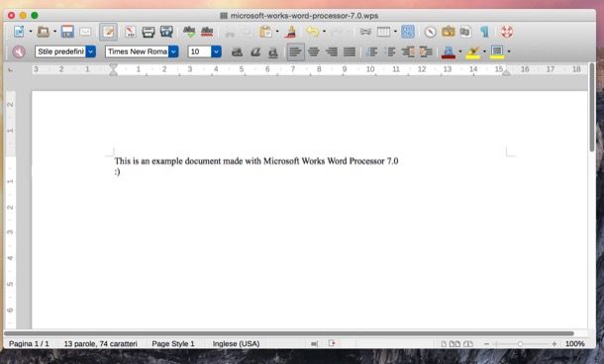
Task: Open the Times New Roman font dropdown
Action: [x=173, y=51]
